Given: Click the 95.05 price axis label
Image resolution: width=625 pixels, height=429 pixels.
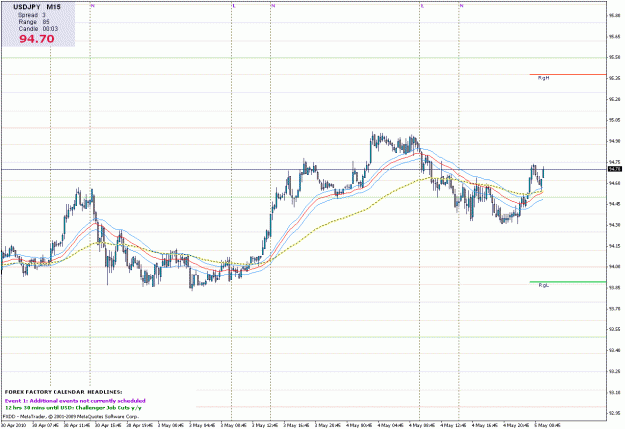Looking at the screenshot, I should [614, 120].
